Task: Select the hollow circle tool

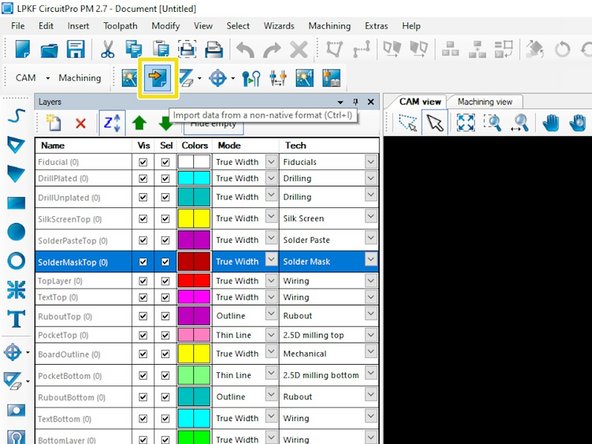Action: click(x=16, y=261)
